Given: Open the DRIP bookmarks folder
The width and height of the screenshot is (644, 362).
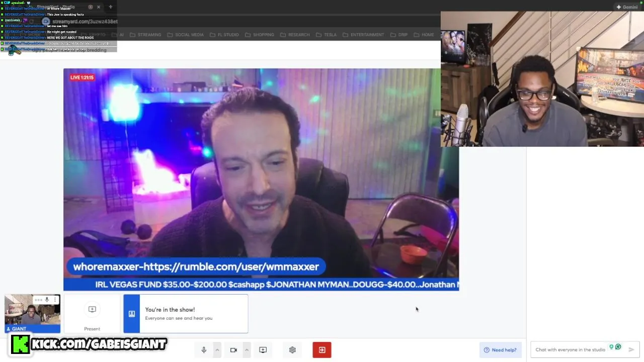Looking at the screenshot, I should pyautogui.click(x=399, y=35).
